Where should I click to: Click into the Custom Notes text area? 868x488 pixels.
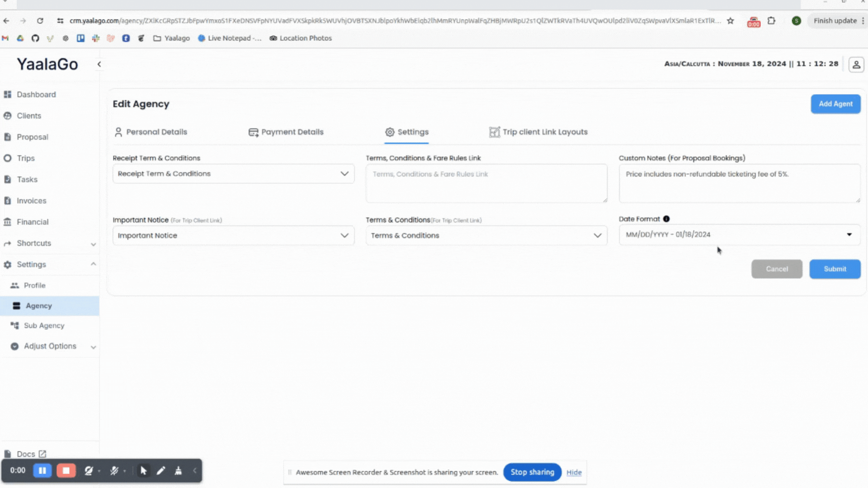pyautogui.click(x=740, y=183)
